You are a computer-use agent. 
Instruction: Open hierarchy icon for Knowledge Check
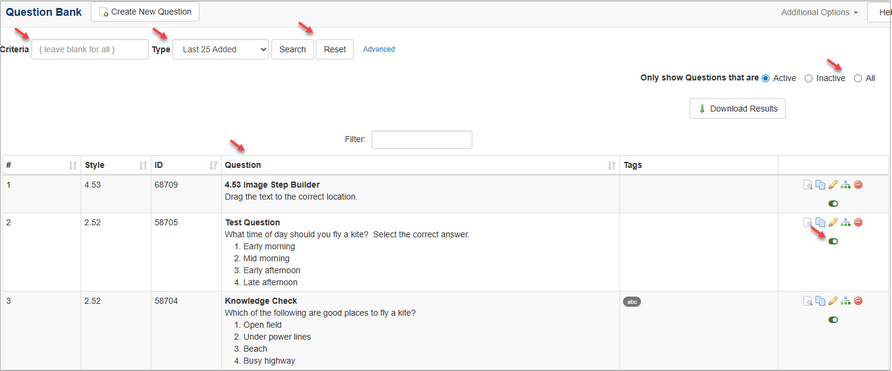[846, 301]
